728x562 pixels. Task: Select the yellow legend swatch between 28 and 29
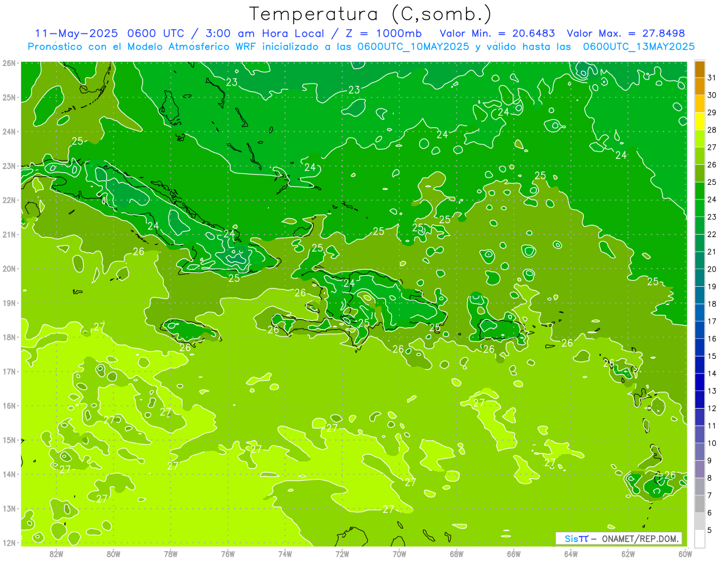click(x=699, y=121)
